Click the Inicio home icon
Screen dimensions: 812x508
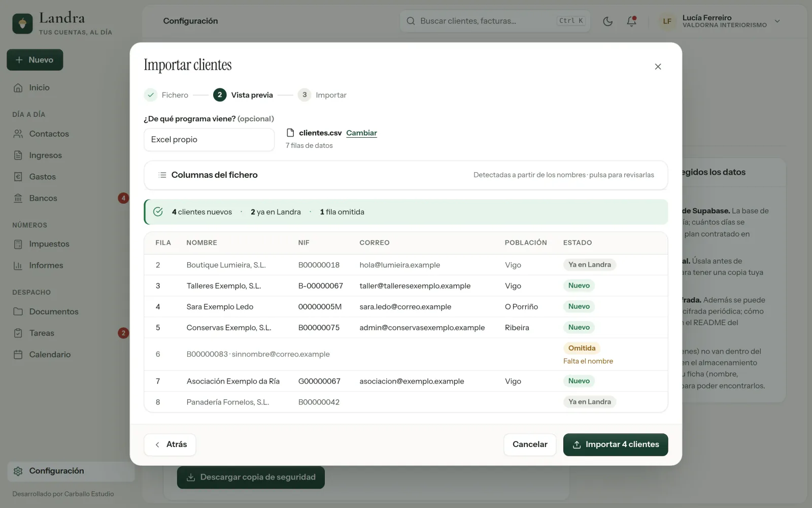[18, 88]
